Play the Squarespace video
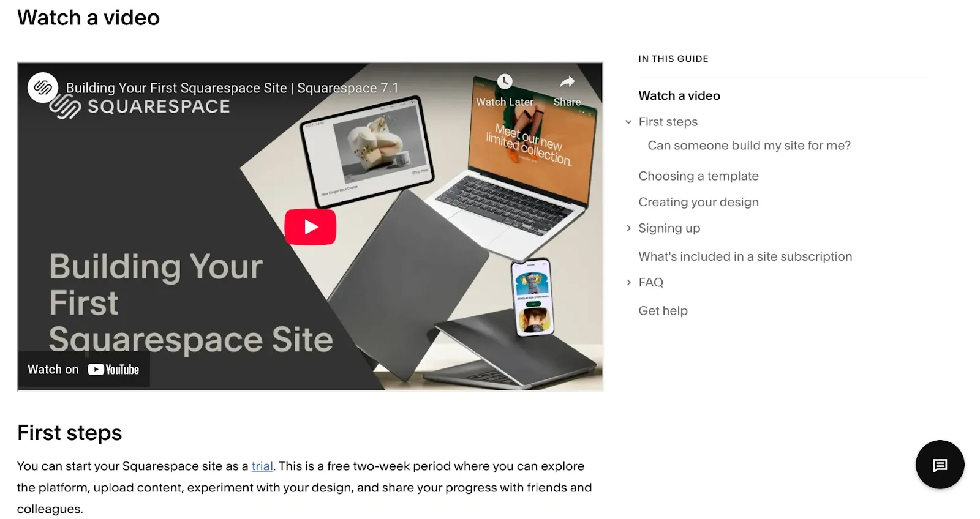 (310, 227)
